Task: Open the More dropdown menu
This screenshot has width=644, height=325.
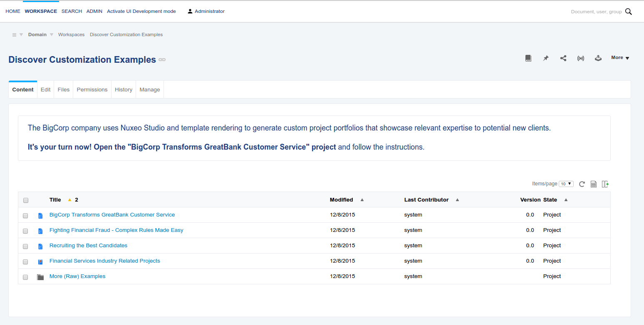Action: pos(619,58)
